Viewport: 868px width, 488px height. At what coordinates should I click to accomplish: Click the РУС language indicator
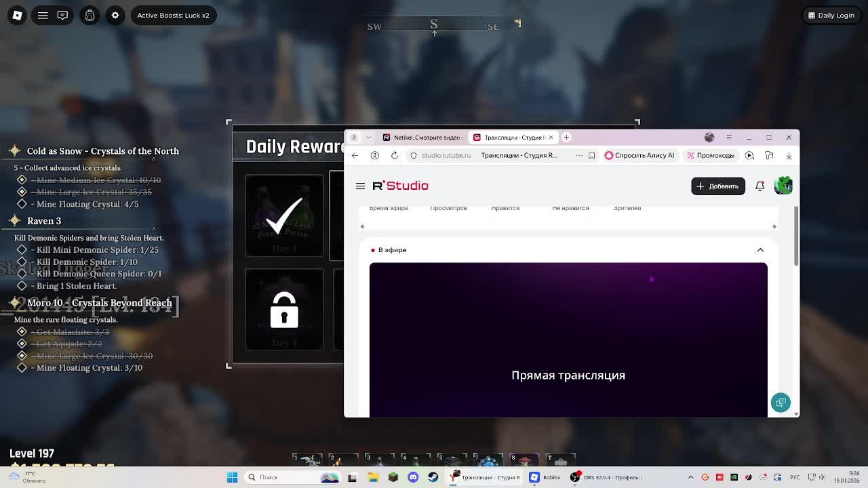(x=795, y=477)
